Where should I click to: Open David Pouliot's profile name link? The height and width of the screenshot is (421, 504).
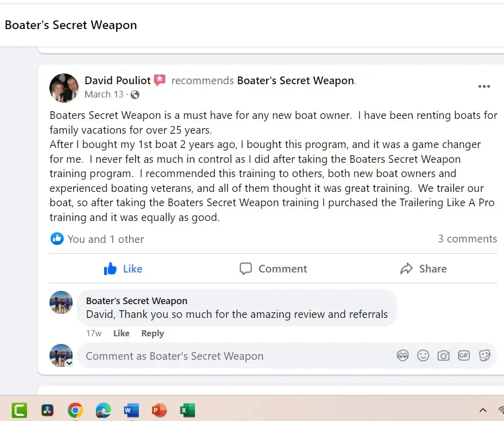coord(118,81)
